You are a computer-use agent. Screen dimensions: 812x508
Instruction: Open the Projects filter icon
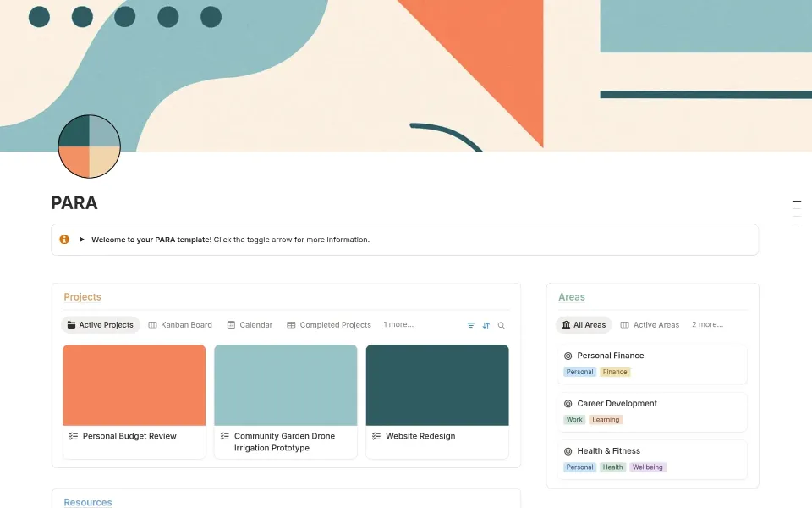click(471, 325)
